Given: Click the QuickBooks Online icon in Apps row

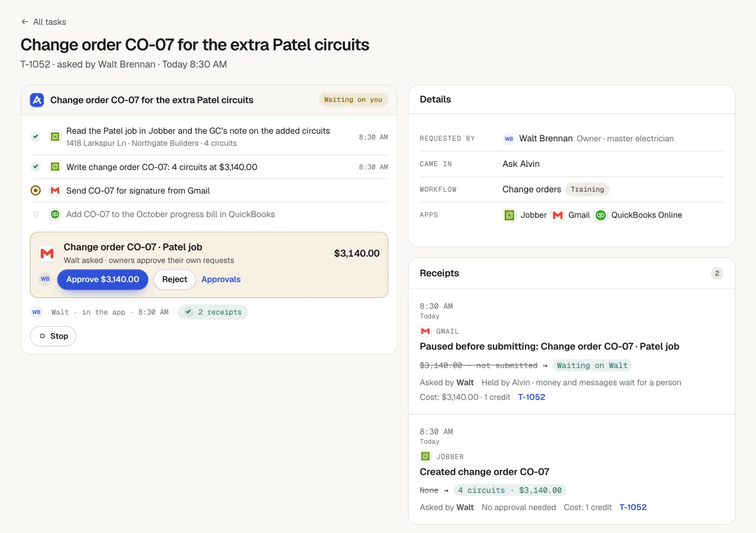Looking at the screenshot, I should point(601,215).
